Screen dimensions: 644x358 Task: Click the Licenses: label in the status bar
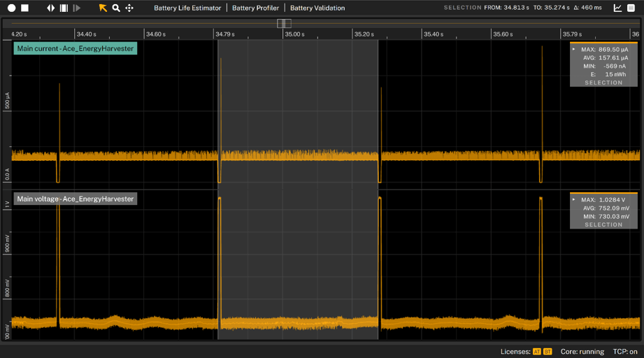click(x=515, y=352)
